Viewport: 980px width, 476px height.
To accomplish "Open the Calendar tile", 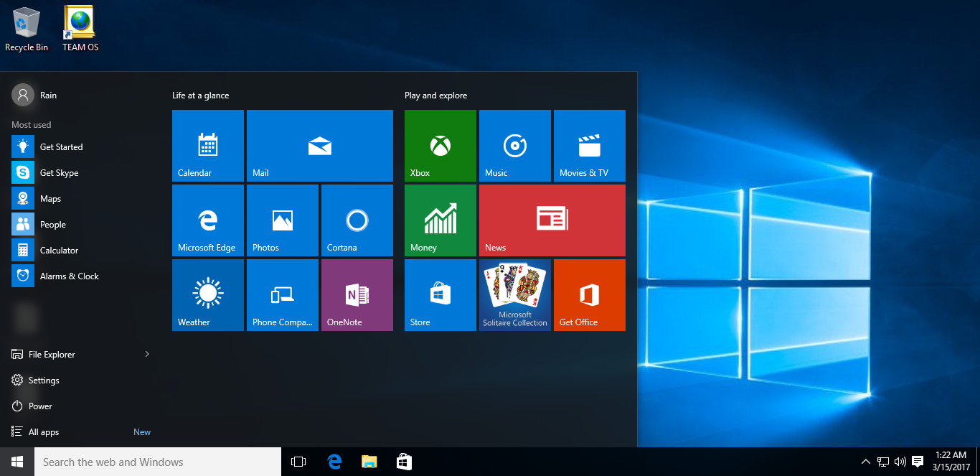I will pyautogui.click(x=208, y=146).
